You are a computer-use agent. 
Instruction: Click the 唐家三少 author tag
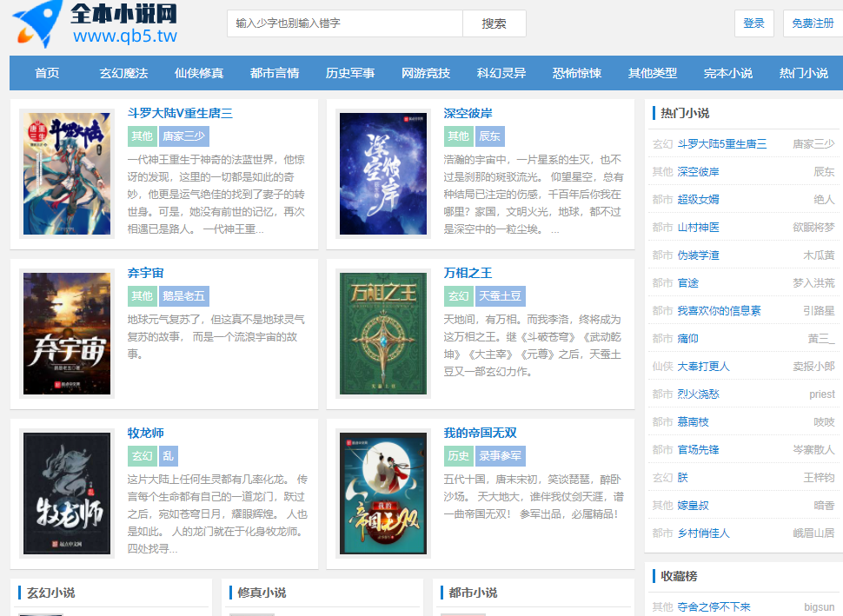pos(184,136)
